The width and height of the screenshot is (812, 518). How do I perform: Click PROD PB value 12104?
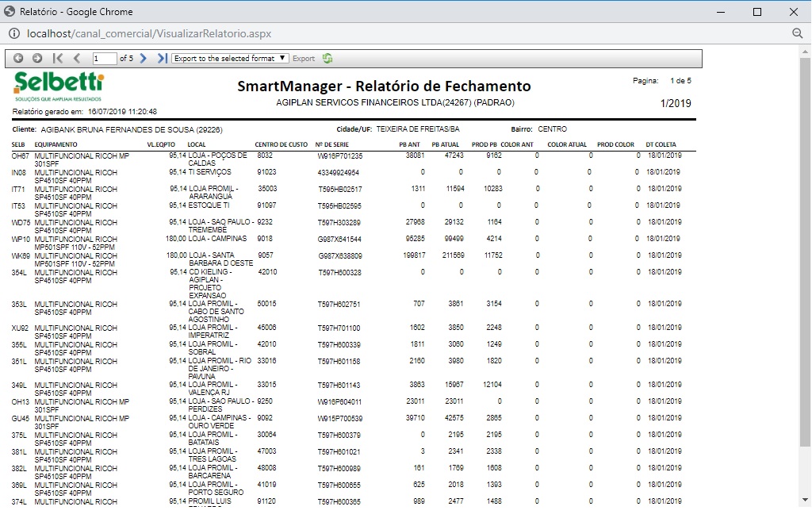point(492,385)
